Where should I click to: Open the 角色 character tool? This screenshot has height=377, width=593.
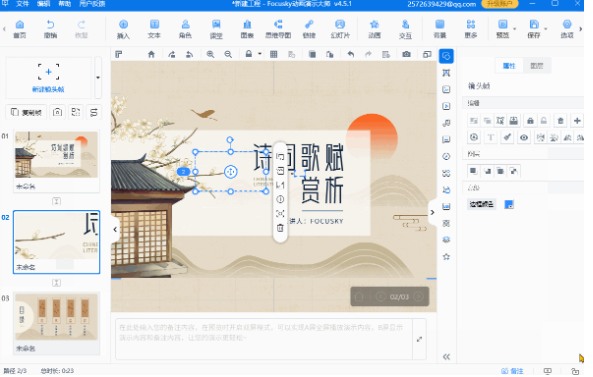[185, 29]
